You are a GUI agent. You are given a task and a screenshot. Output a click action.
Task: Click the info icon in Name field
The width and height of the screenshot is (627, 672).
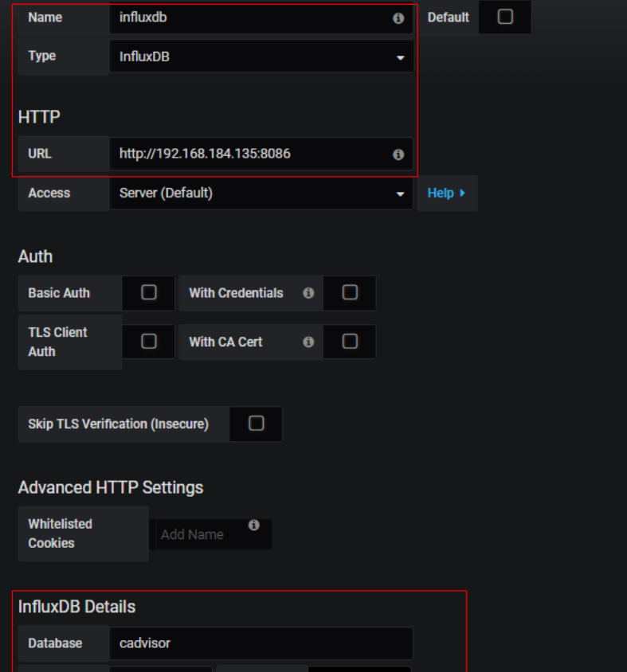click(398, 18)
